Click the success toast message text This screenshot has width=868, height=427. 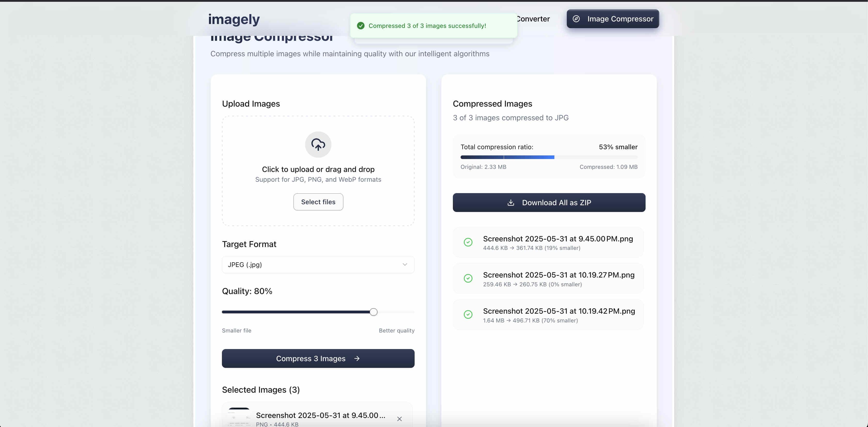pos(427,26)
